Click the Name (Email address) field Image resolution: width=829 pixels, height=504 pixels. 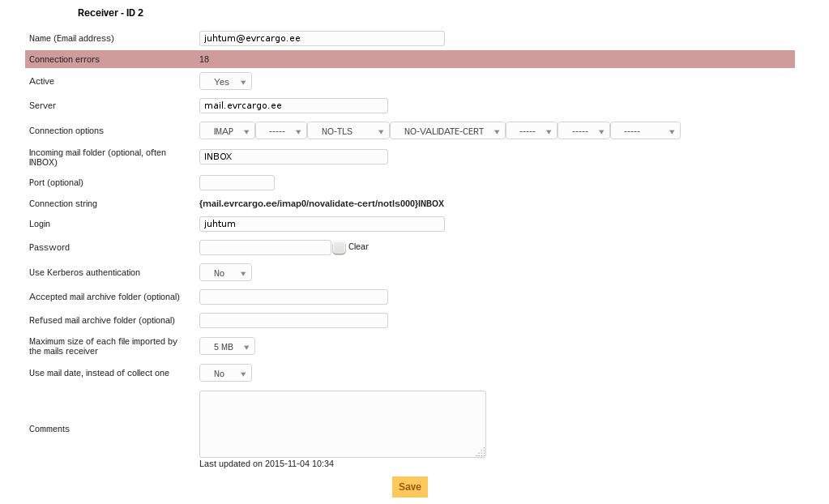322,39
